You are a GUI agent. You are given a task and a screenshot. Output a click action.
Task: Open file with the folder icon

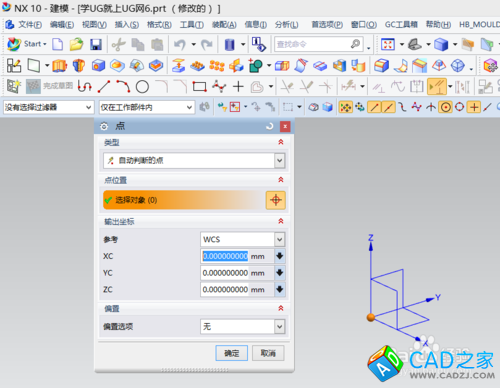pos(76,44)
